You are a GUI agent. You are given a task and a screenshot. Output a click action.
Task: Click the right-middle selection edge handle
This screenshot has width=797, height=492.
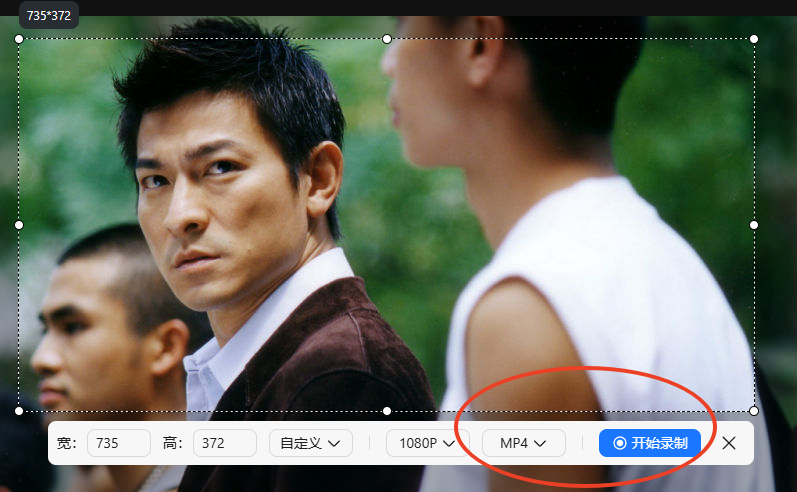click(x=754, y=225)
